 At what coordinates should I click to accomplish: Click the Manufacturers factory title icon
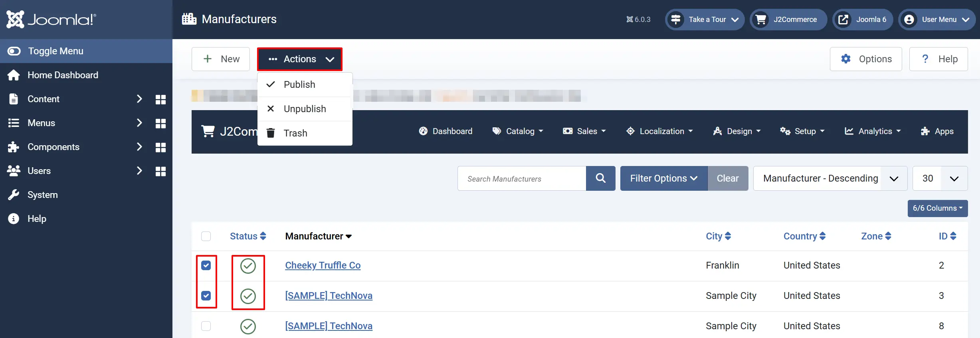point(189,19)
